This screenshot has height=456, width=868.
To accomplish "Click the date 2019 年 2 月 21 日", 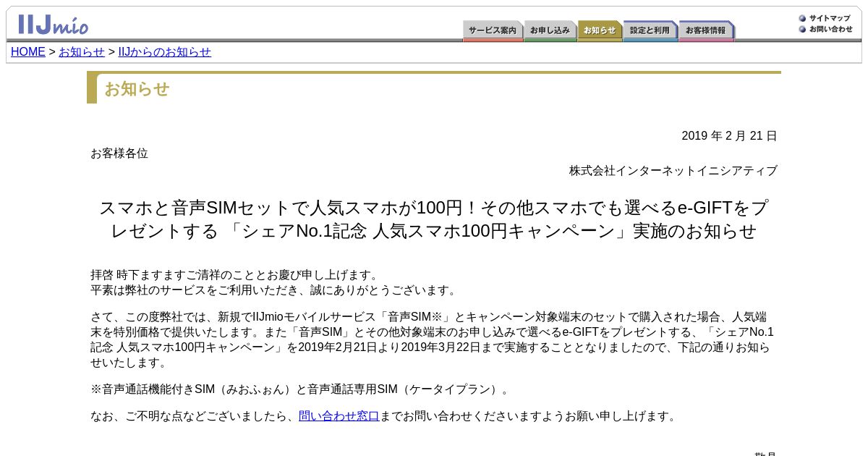I will coord(729,136).
